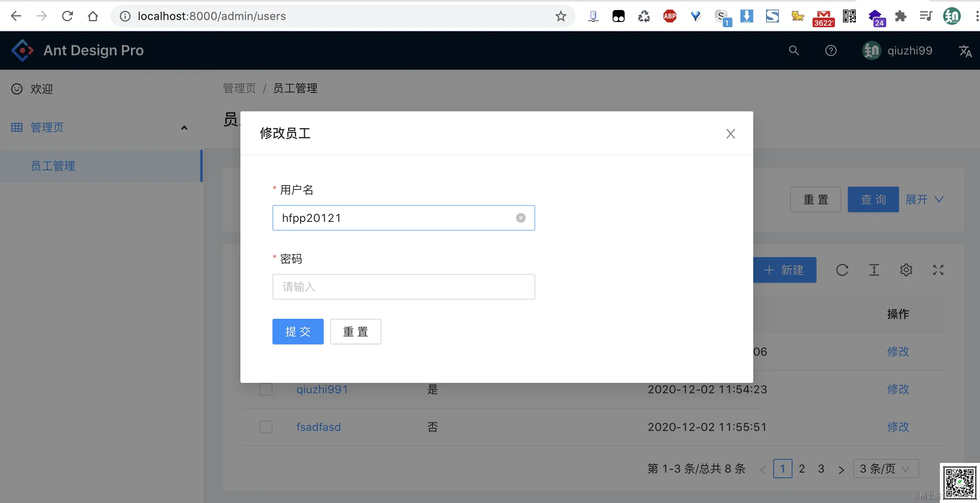Check the qiuzhi991 row checkbox
The height and width of the screenshot is (503, 980).
266,389
